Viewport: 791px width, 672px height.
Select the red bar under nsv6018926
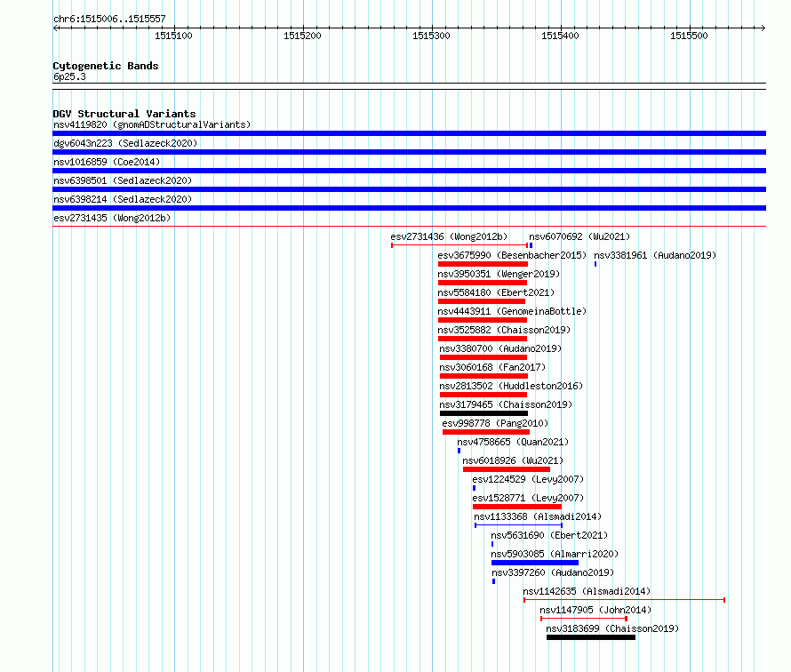(x=507, y=469)
